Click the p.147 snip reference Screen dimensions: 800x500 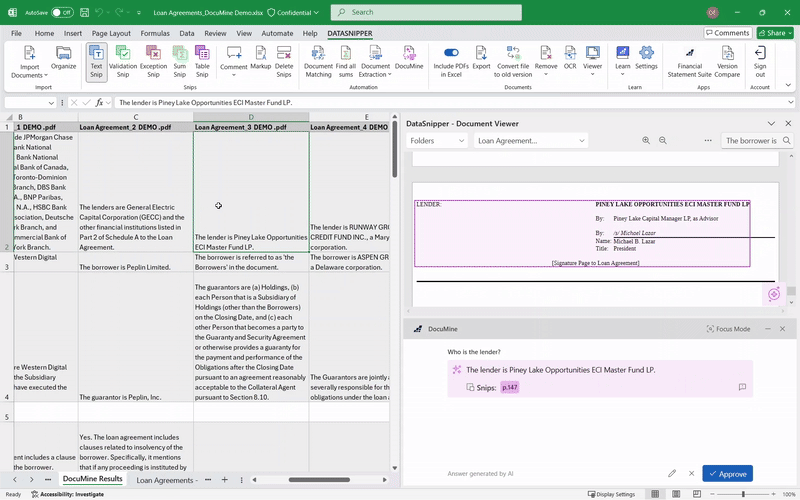pos(510,387)
